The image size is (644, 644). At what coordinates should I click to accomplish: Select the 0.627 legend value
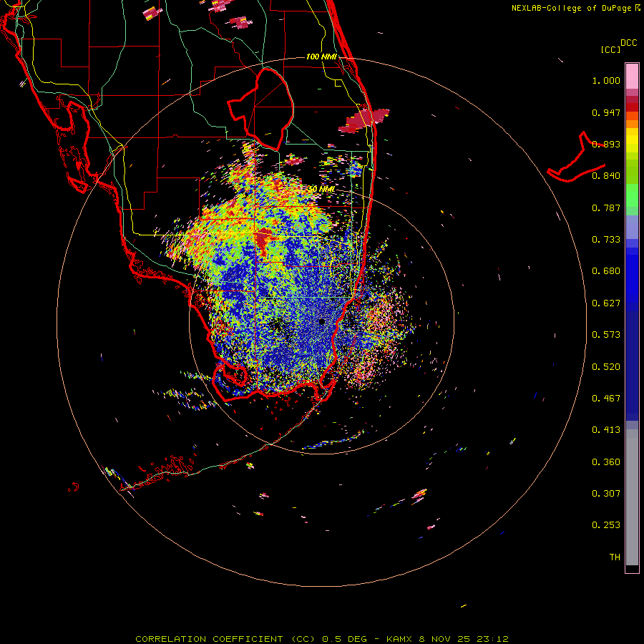[606, 303]
